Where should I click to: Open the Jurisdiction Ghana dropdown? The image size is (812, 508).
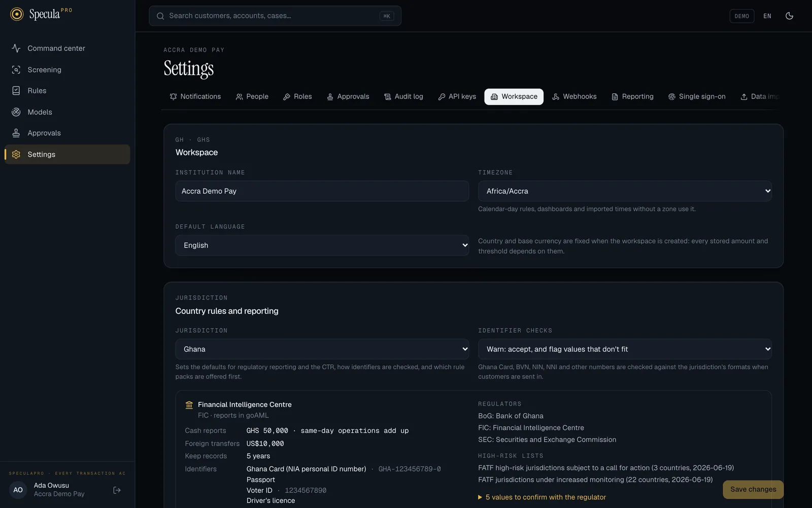[322, 349]
